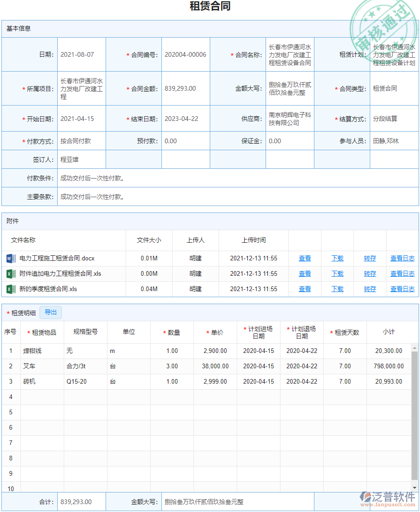420x512 pixels.
Task: Open 查看日志 for the docx attachment row
Action: point(402,258)
